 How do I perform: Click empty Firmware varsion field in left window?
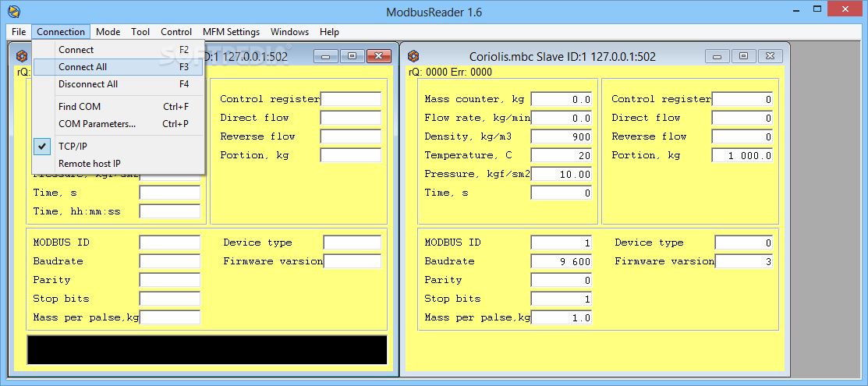(x=353, y=261)
